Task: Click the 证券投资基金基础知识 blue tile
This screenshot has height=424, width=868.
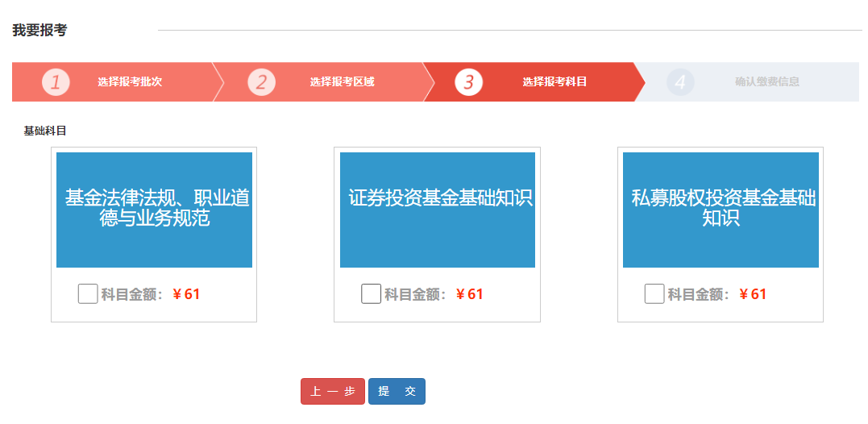Action: (438, 210)
